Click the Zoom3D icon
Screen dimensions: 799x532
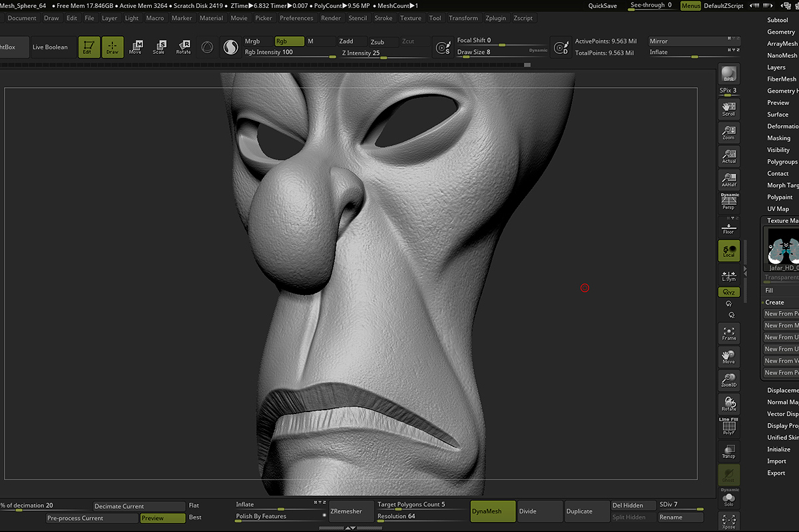[x=728, y=380]
